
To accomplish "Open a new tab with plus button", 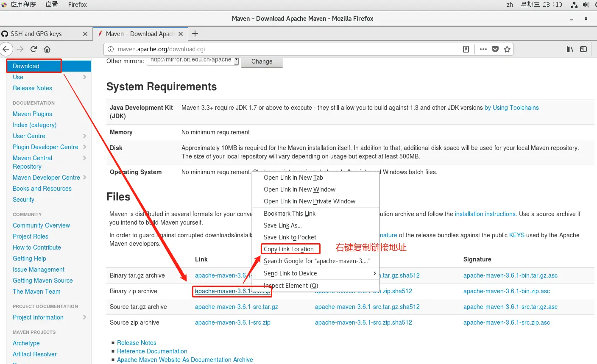I will (195, 33).
